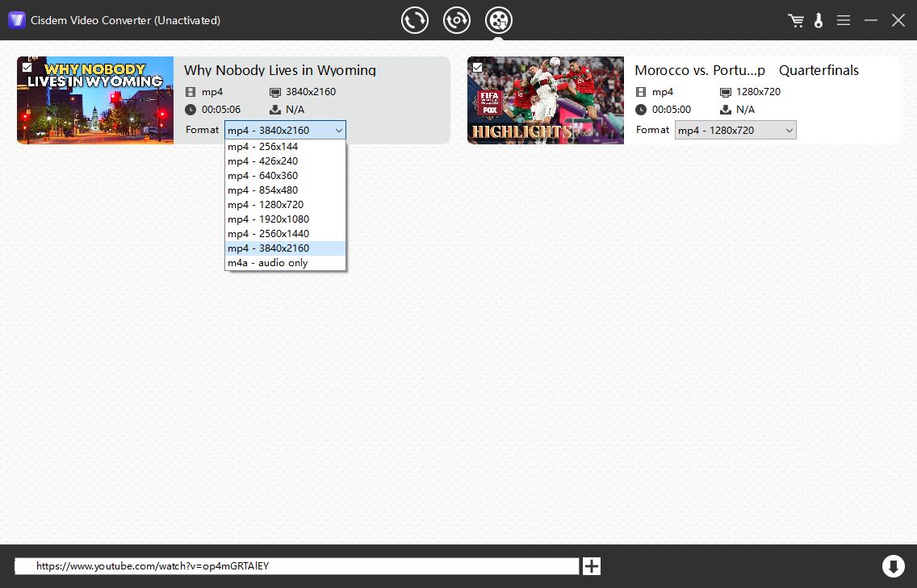Viewport: 917px width, 588px height.
Task: Click the clock duration icon on Wyoming card
Action: tap(190, 110)
